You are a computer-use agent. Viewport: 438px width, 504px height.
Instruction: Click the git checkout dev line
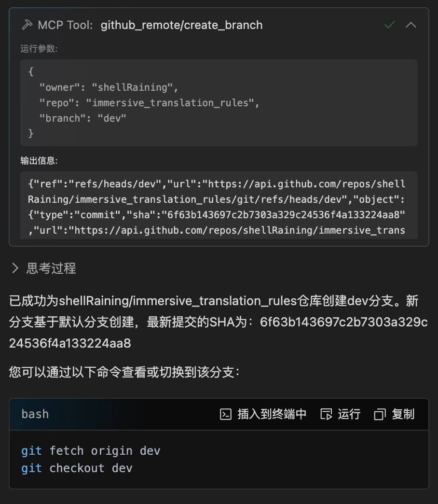click(77, 468)
